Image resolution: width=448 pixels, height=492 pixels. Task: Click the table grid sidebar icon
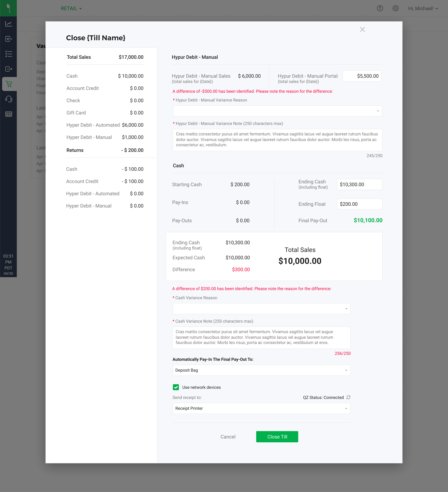pos(9,114)
